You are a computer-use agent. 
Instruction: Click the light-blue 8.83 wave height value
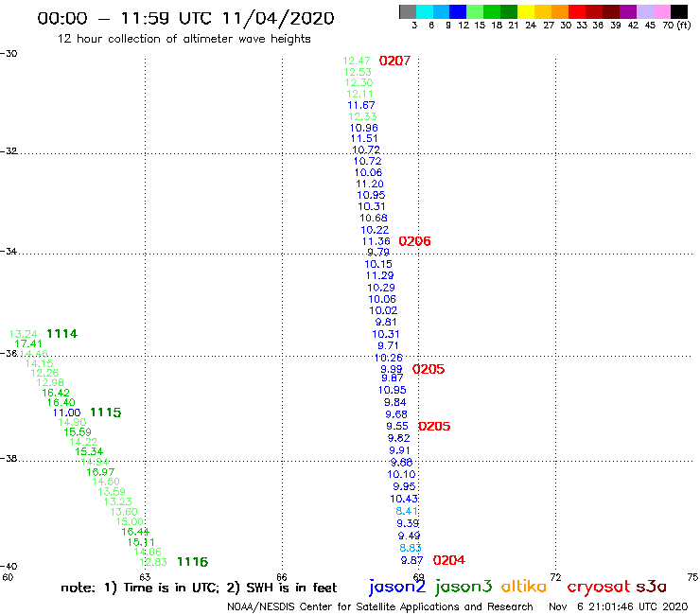(x=411, y=548)
